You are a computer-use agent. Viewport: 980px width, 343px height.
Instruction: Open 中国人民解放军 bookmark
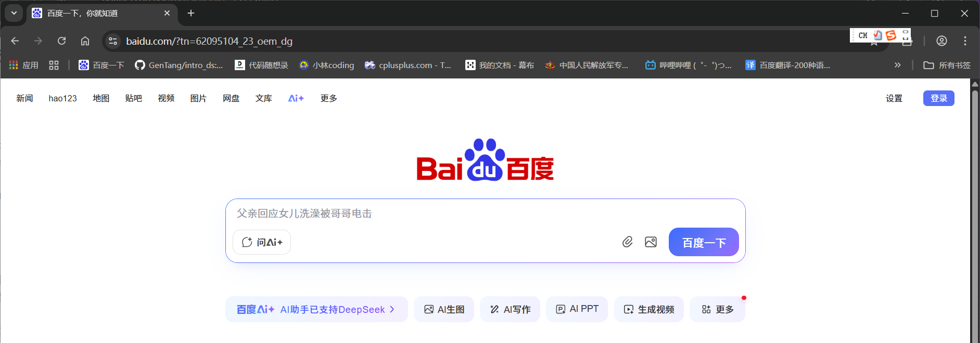click(587, 65)
